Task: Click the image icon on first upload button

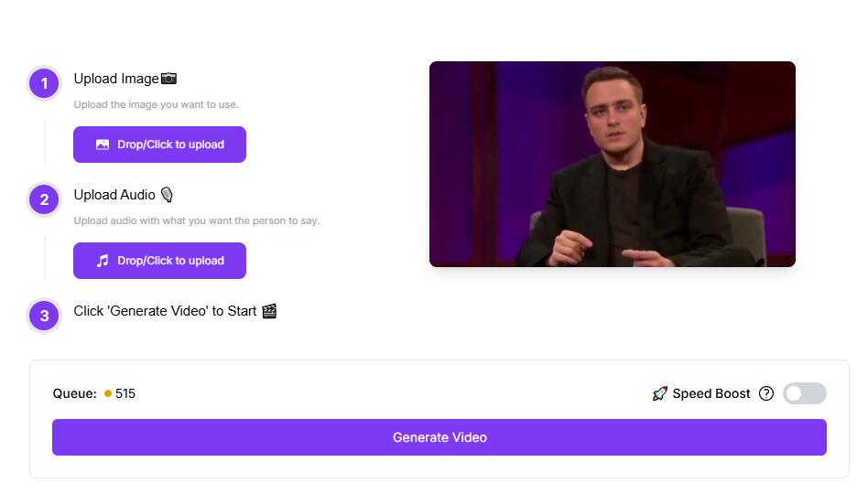Action: click(103, 145)
